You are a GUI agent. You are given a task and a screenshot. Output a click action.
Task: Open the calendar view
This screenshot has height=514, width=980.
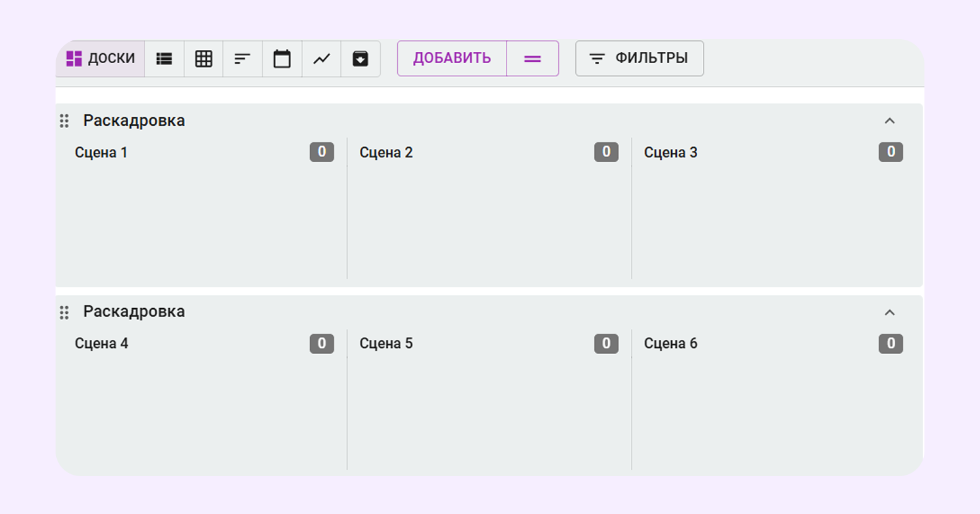(x=282, y=59)
